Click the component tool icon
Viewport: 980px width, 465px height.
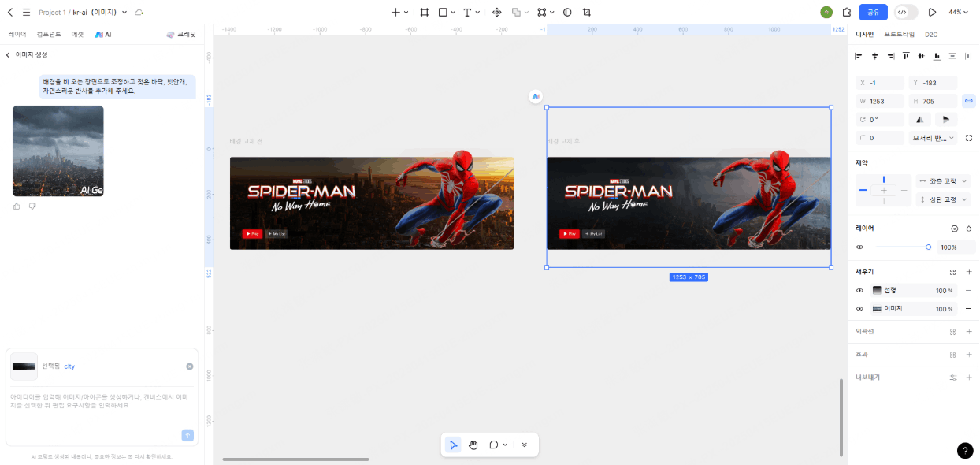pyautogui.click(x=497, y=13)
